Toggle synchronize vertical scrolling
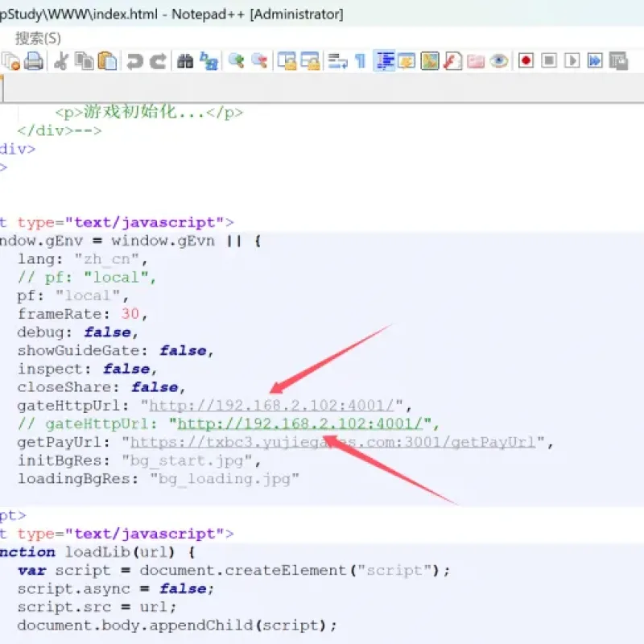 287,61
